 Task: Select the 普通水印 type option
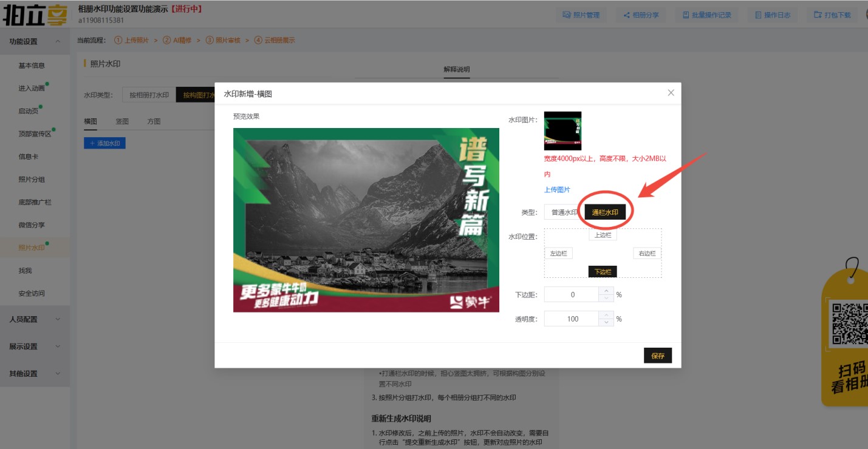(x=564, y=212)
